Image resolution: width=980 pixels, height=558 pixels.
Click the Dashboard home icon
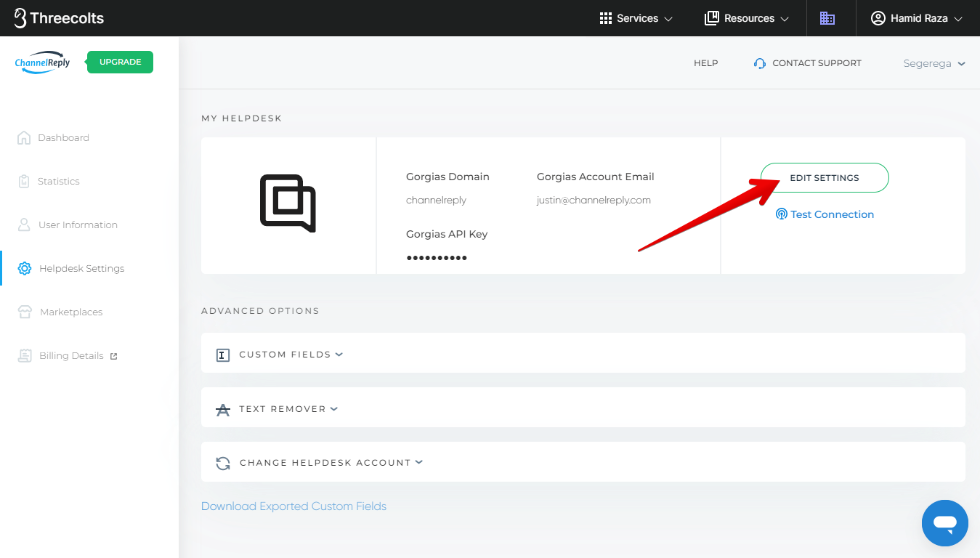[24, 137]
